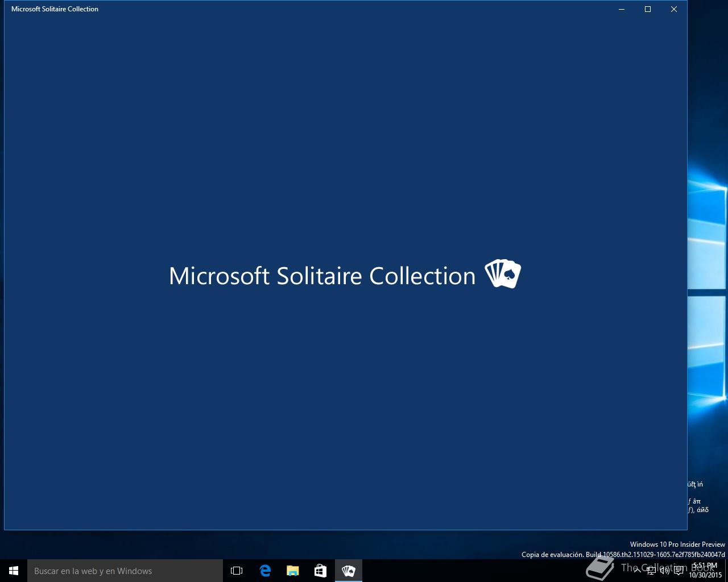Image resolution: width=728 pixels, height=582 pixels.
Task: Open the network status tray icon
Action: click(x=651, y=571)
